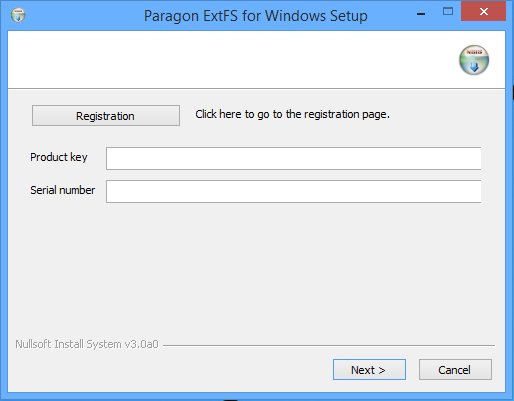Viewport: 514px width, 401px height.
Task: Focus the Serial number input field
Action: click(293, 191)
